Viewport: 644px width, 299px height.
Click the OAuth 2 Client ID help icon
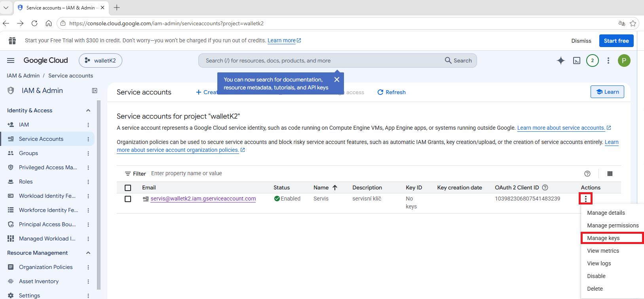tap(545, 187)
